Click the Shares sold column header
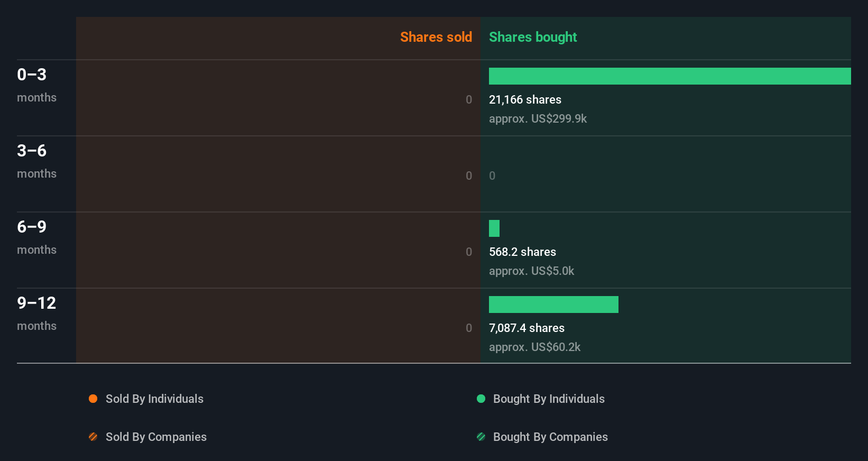This screenshot has height=461, width=868. coord(436,37)
